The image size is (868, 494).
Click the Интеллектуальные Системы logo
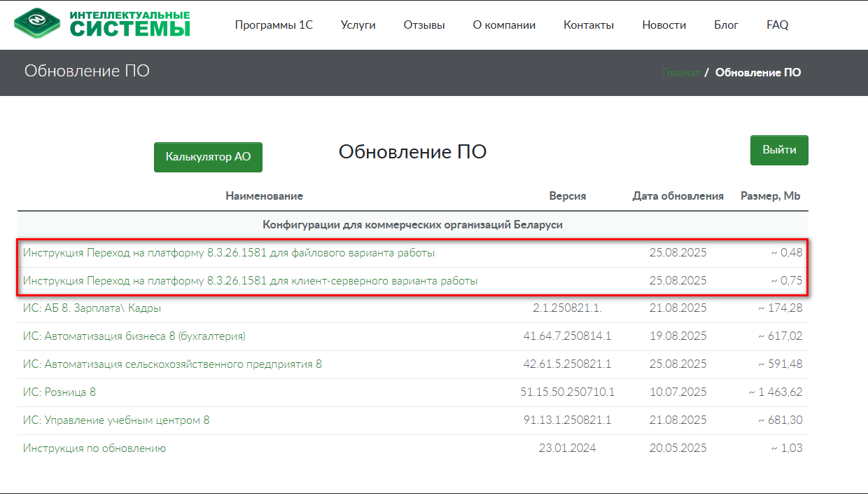pos(102,24)
